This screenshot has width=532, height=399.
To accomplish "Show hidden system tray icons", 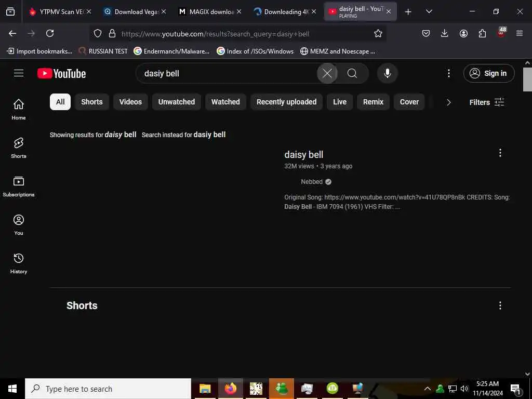I will [428, 389].
